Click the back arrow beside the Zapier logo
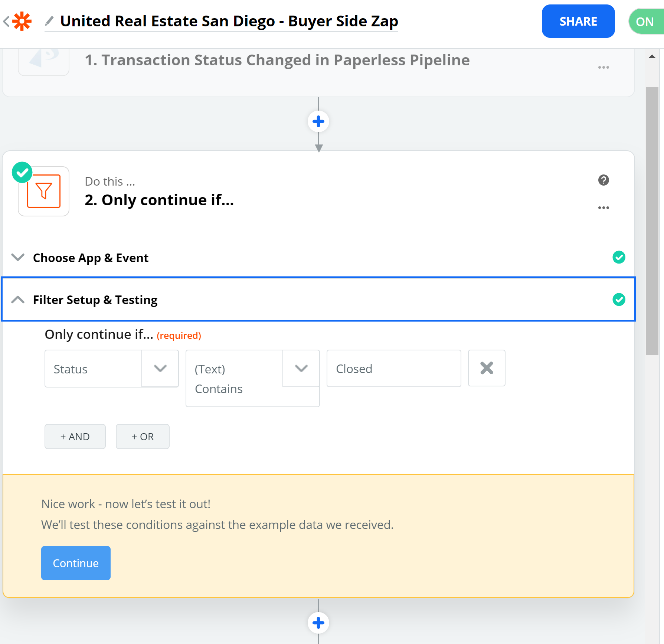This screenshot has width=664, height=644. [x=6, y=21]
